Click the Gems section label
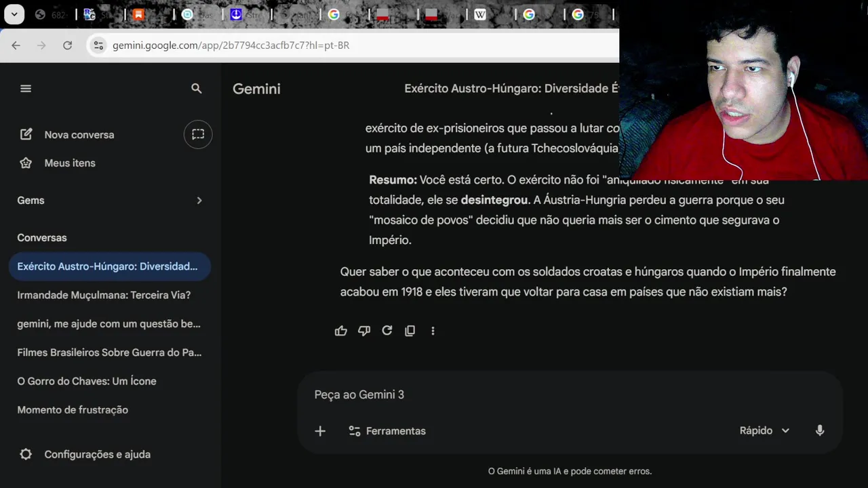Image resolution: width=868 pixels, height=488 pixels. [x=31, y=200]
